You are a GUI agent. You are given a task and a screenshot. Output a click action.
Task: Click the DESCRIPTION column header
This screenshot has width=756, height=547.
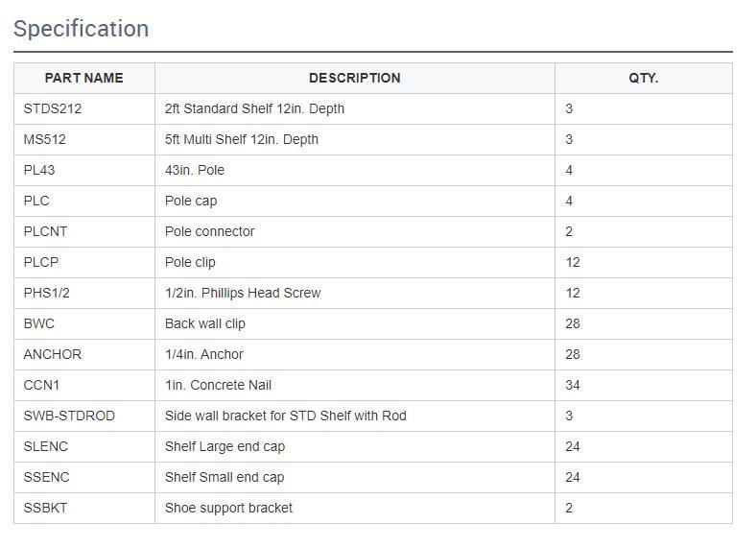click(x=355, y=78)
